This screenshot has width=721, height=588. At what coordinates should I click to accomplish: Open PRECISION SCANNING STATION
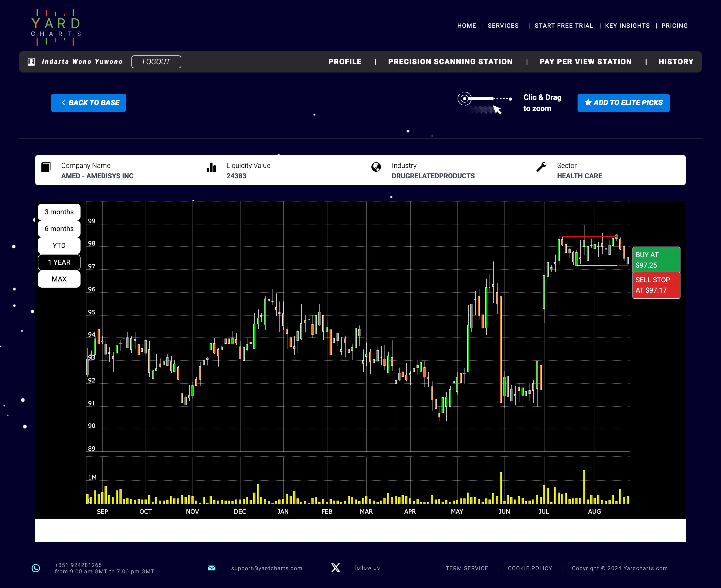450,62
